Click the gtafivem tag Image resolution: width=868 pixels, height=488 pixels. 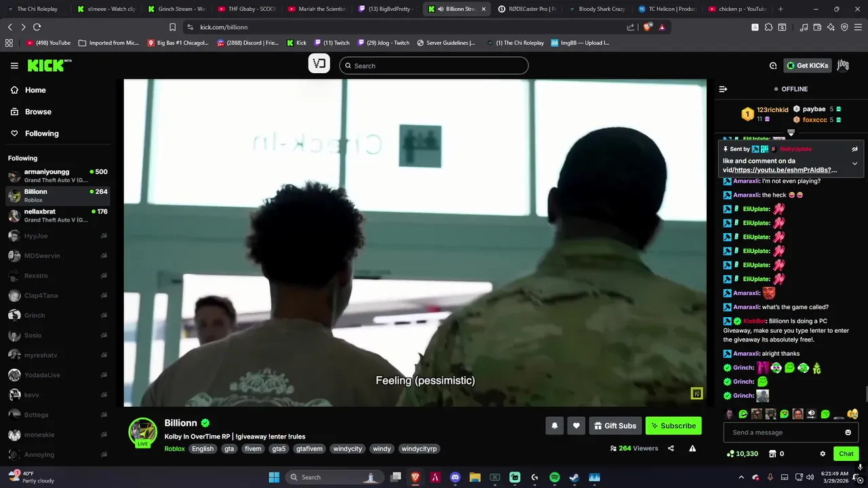click(x=309, y=449)
